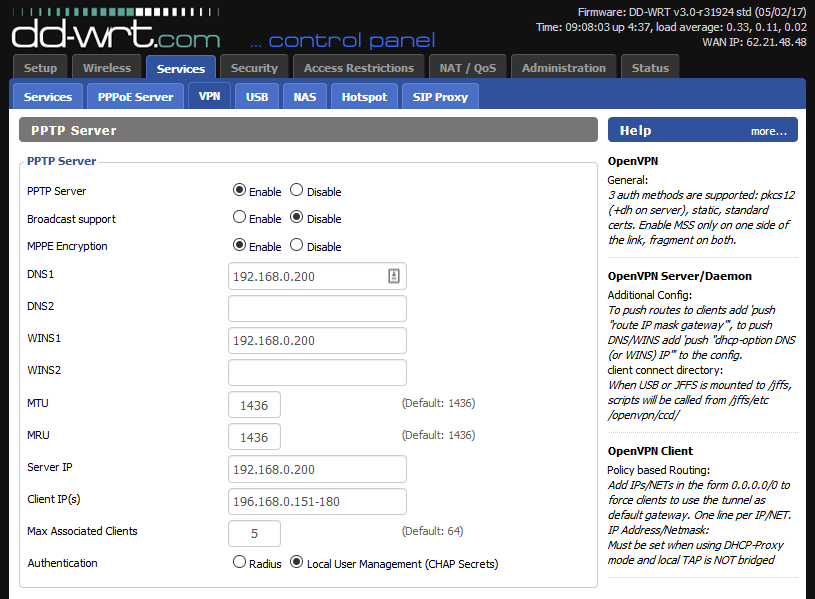The height and width of the screenshot is (599, 815).
Task: Click the MRU default 1436 hint
Action: [x=438, y=435]
